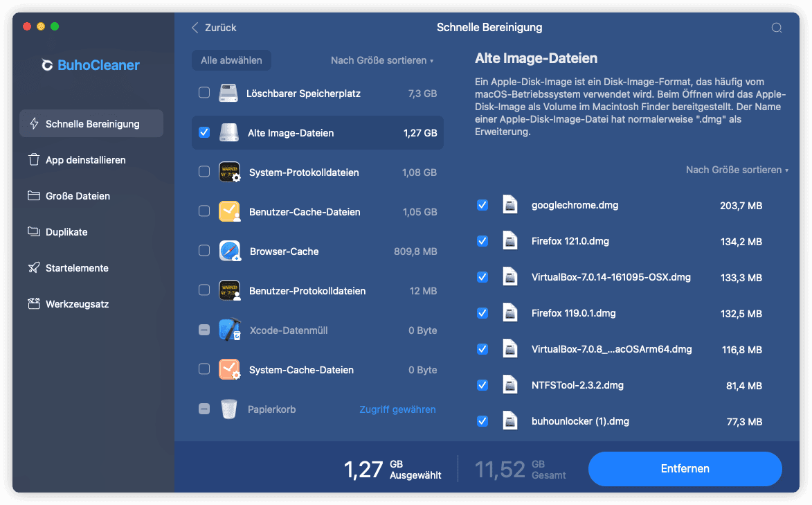This screenshot has height=505, width=812.
Task: Toggle the Xcode-Datenmüll partial checkbox
Action: 204,330
